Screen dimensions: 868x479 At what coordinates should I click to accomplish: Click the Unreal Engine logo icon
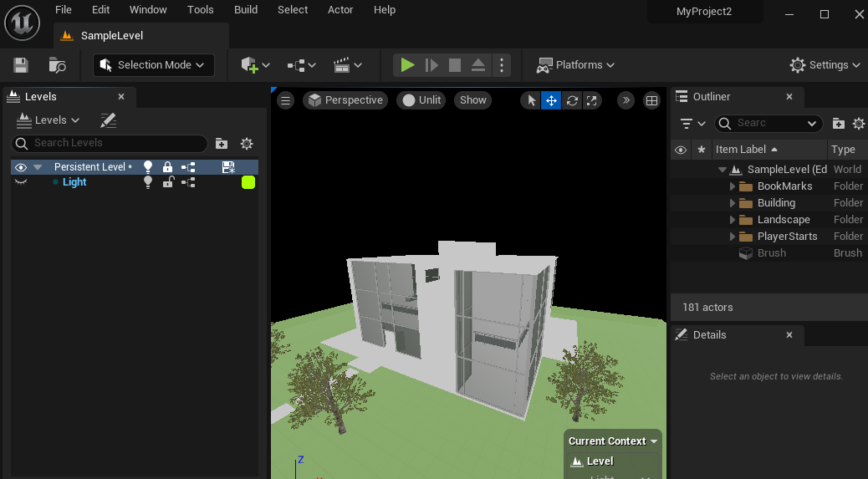tap(22, 22)
